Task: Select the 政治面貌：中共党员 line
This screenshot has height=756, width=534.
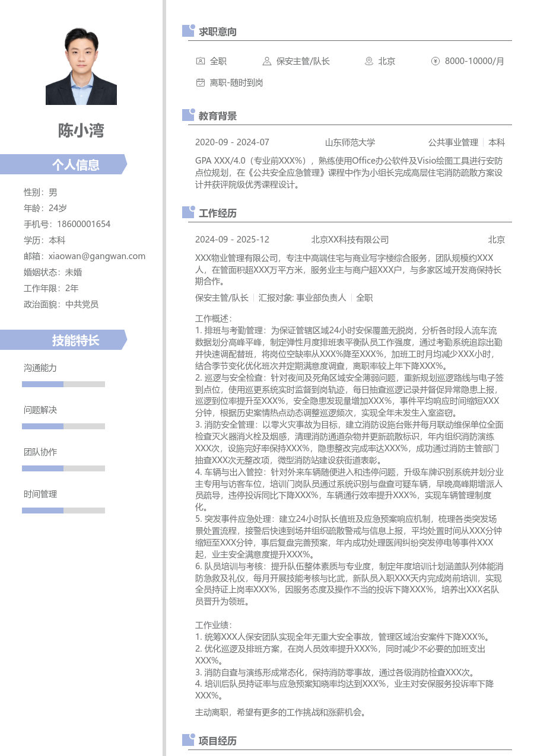Action: pyautogui.click(x=61, y=304)
